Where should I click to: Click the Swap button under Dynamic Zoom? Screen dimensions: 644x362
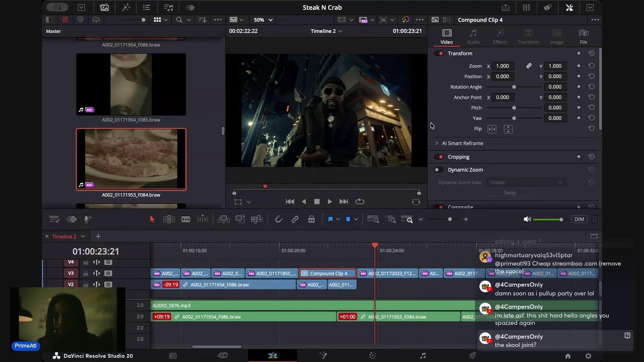coord(510,193)
